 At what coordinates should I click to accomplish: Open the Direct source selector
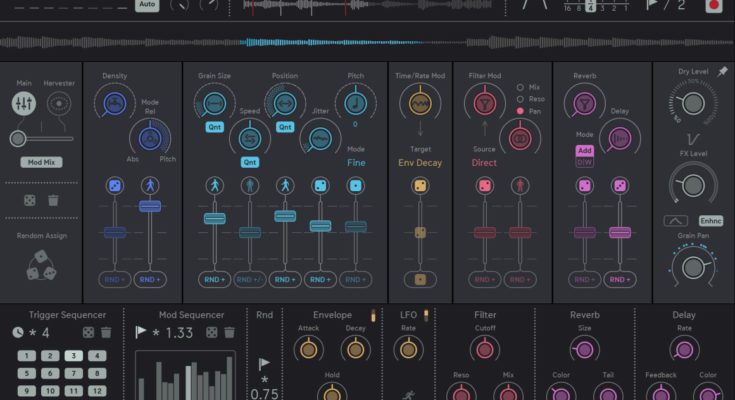(x=485, y=161)
